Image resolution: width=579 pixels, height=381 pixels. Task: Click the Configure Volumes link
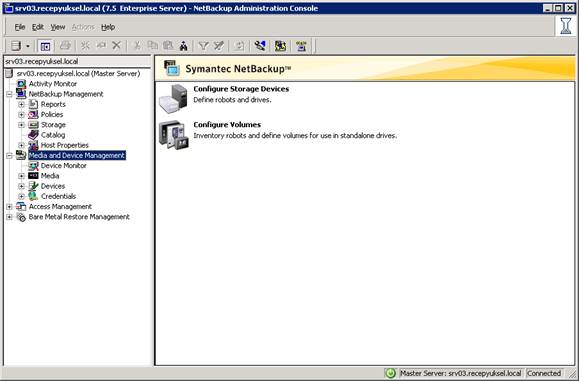point(227,125)
